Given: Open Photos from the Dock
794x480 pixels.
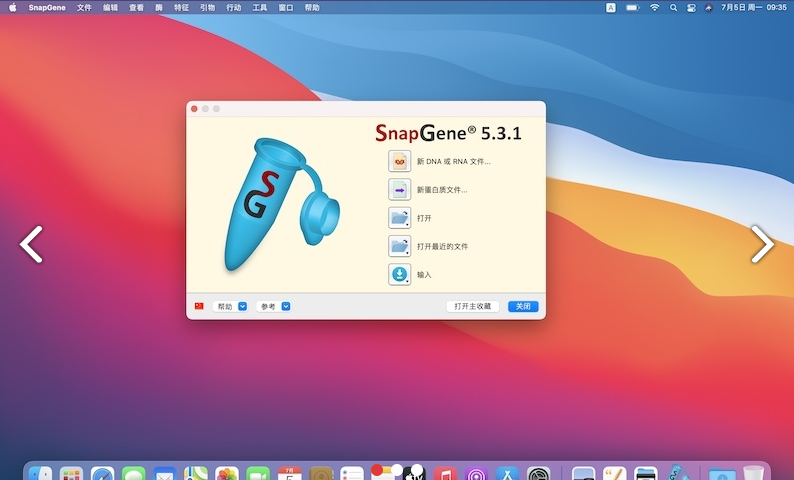Looking at the screenshot, I should pos(227,474).
